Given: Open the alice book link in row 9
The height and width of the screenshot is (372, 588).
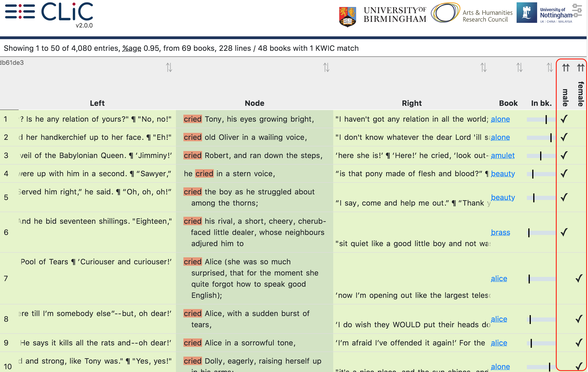Looking at the screenshot, I should pyautogui.click(x=499, y=343).
